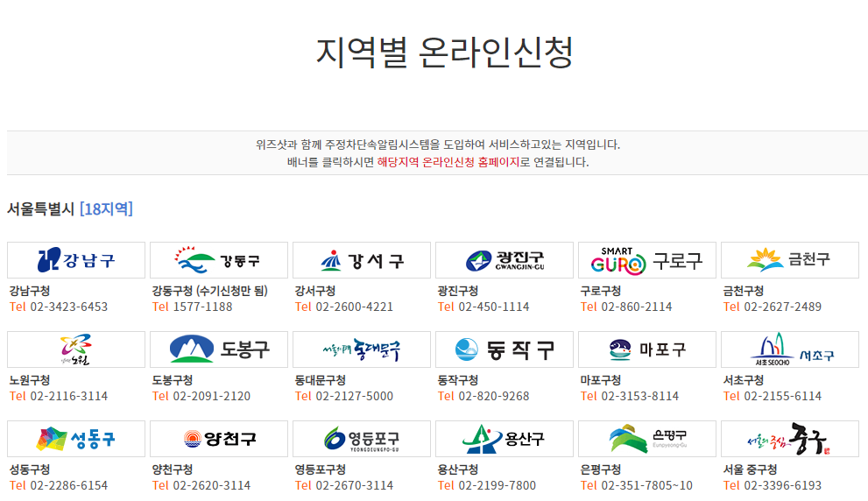Open the 금천구 logo banner
This screenshot has width=868, height=501.
(x=790, y=260)
